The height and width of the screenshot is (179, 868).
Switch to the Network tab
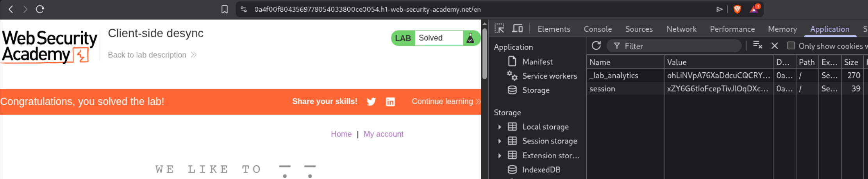coord(681,29)
